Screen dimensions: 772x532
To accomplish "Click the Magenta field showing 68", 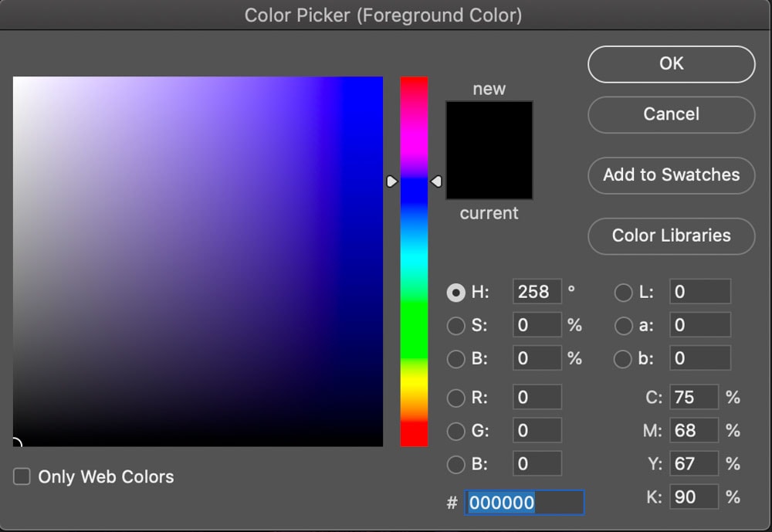I will pos(694,430).
